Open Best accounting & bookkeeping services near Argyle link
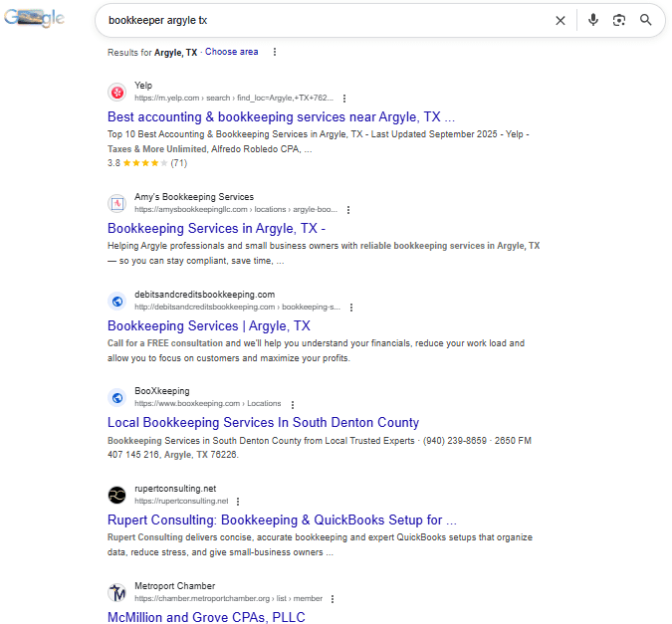This screenshot has height=624, width=672. click(281, 117)
